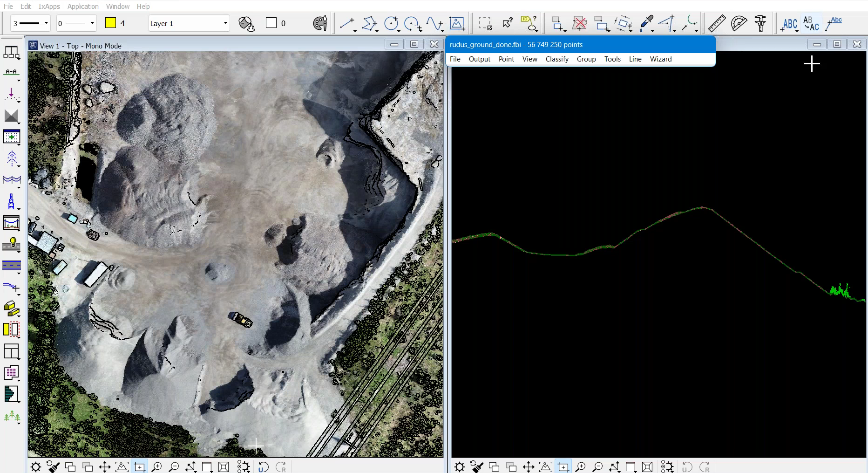Activate the delete element tool with red X
Viewport: 868px width, 473px height.
(x=579, y=23)
